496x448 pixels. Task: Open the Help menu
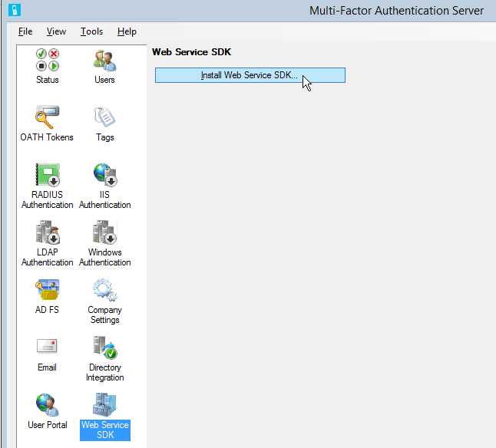127,31
